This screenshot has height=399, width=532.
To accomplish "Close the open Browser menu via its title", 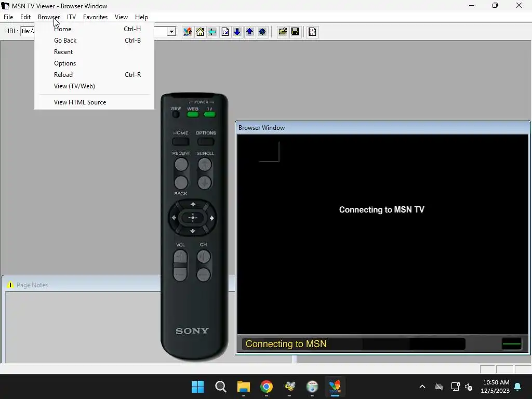I will [49, 17].
